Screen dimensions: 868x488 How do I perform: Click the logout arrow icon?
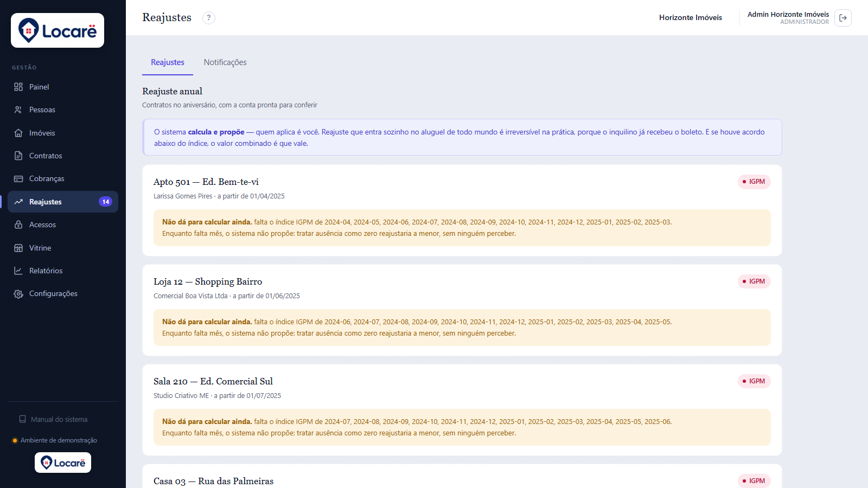[843, 18]
